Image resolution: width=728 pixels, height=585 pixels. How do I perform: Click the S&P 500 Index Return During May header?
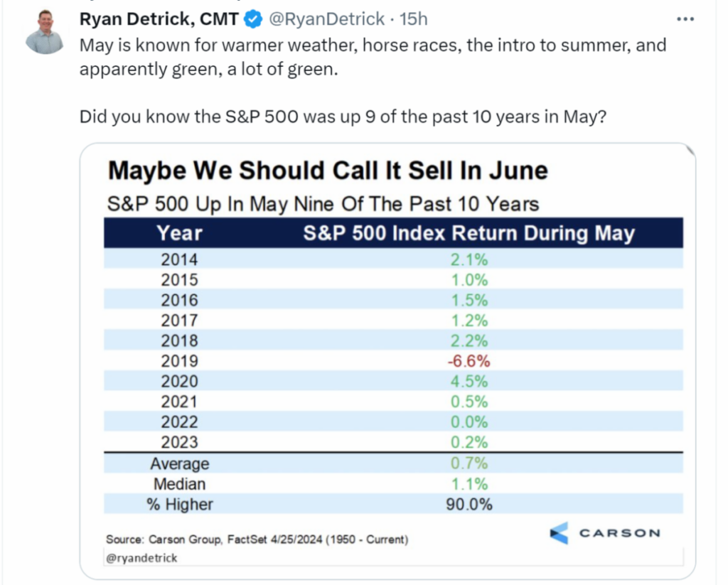pyautogui.click(x=469, y=233)
